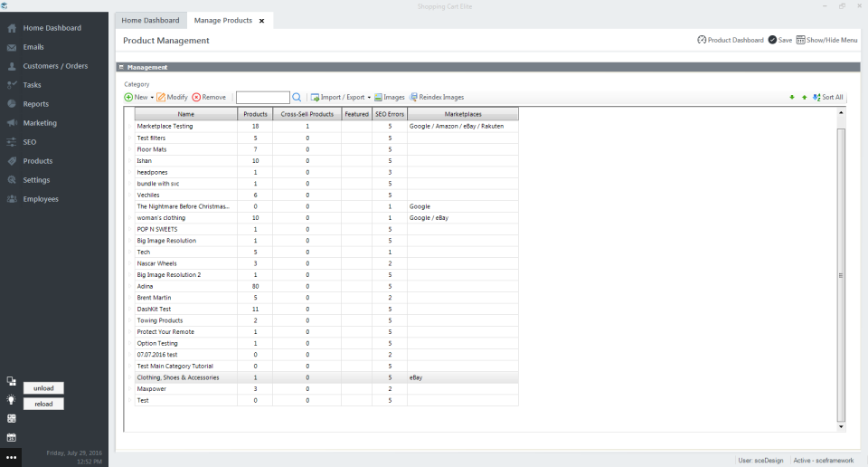Click the Featured column header
Screen dimensions: 868x467
click(x=356, y=114)
